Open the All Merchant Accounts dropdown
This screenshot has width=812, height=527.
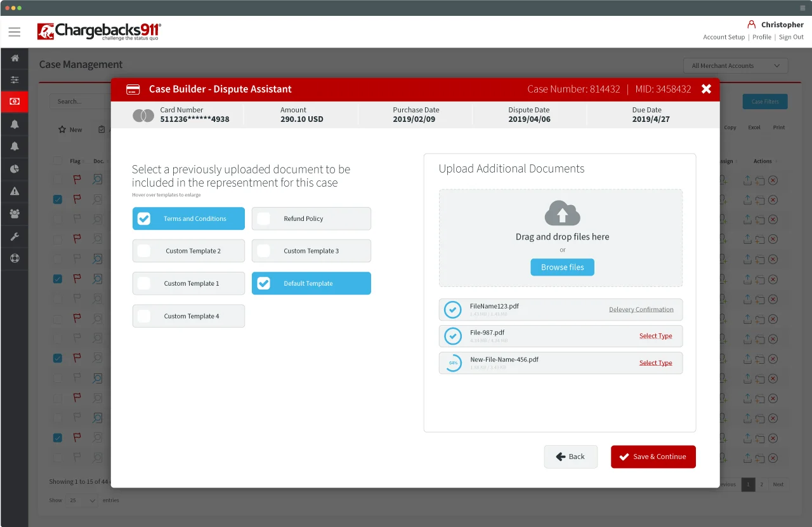tap(735, 65)
